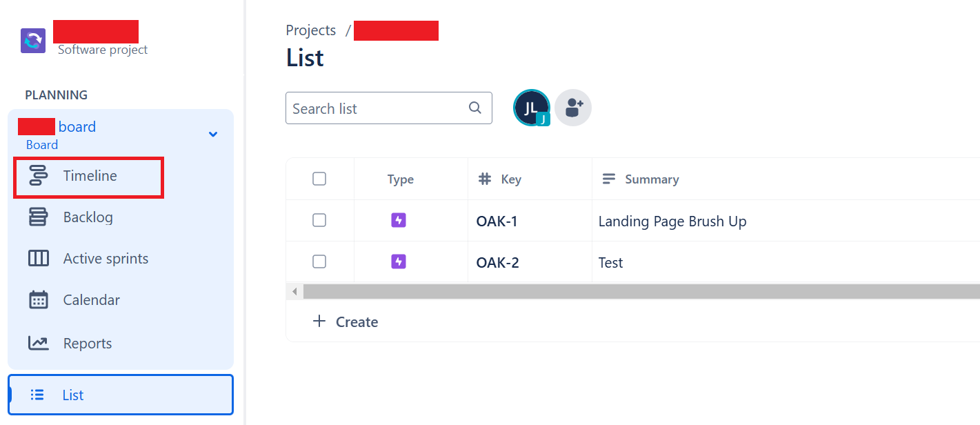
Task: Check the box for OAK-2 row
Action: coord(319,261)
